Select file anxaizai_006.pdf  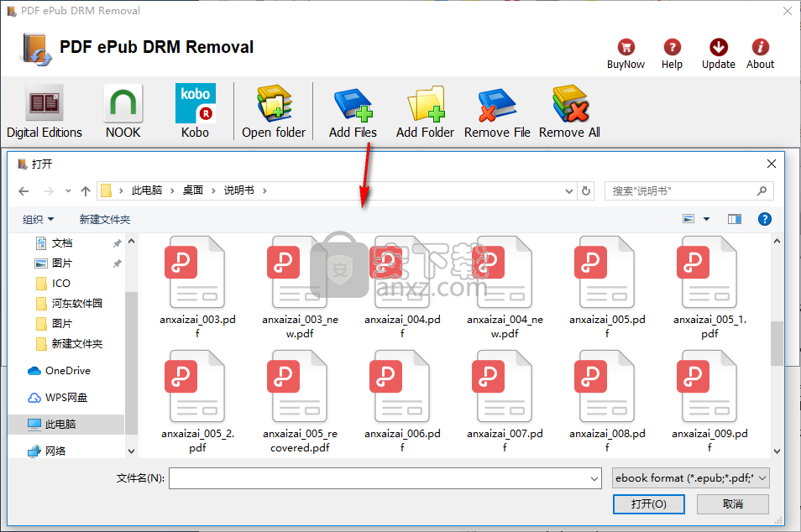tap(402, 402)
